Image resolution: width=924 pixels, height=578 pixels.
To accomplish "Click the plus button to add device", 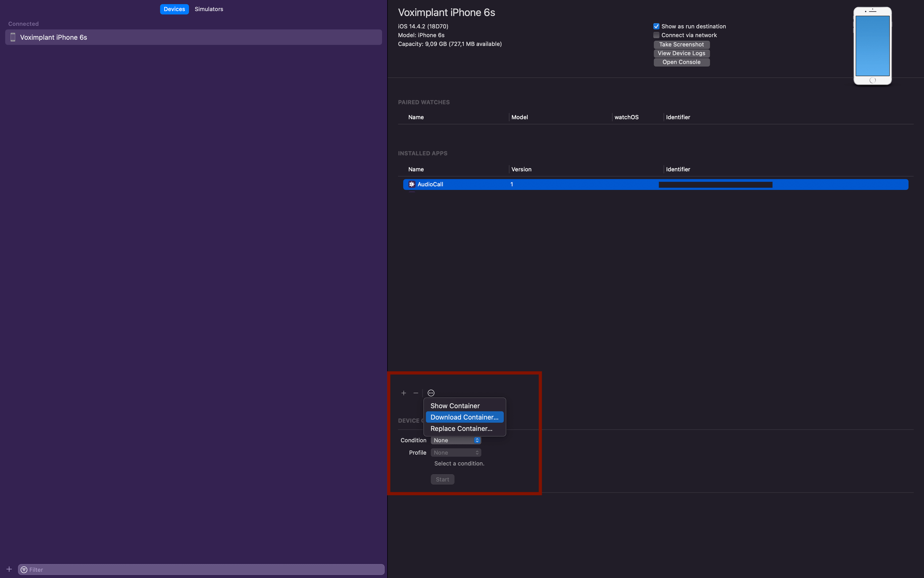I will [9, 569].
